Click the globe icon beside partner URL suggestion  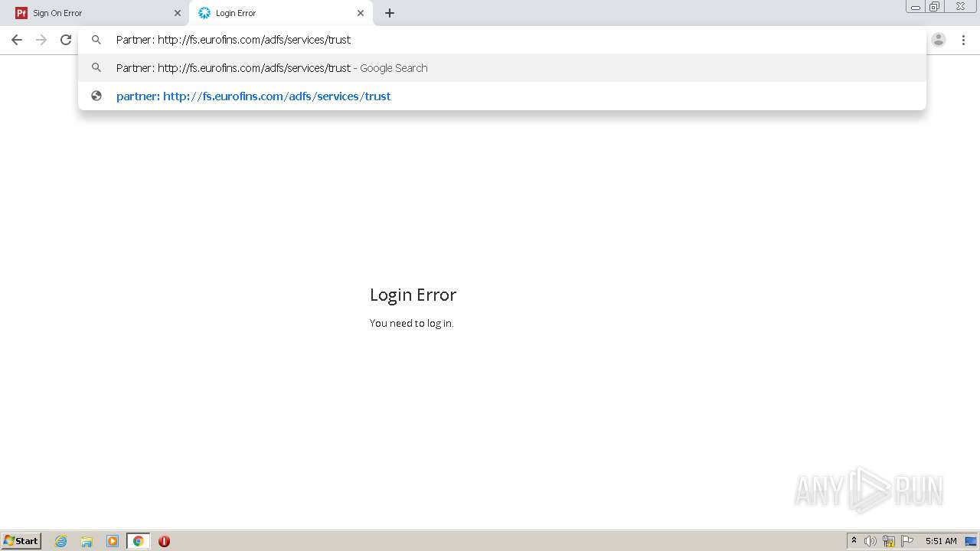[x=96, y=96]
